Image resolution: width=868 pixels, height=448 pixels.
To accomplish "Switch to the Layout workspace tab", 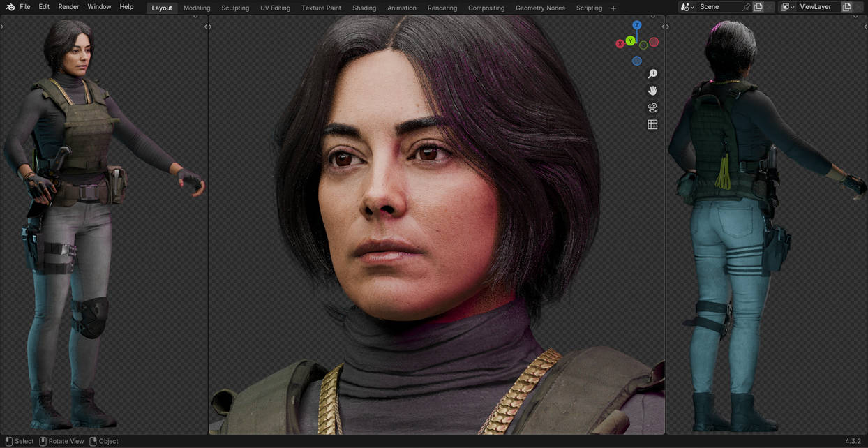I will 162,8.
